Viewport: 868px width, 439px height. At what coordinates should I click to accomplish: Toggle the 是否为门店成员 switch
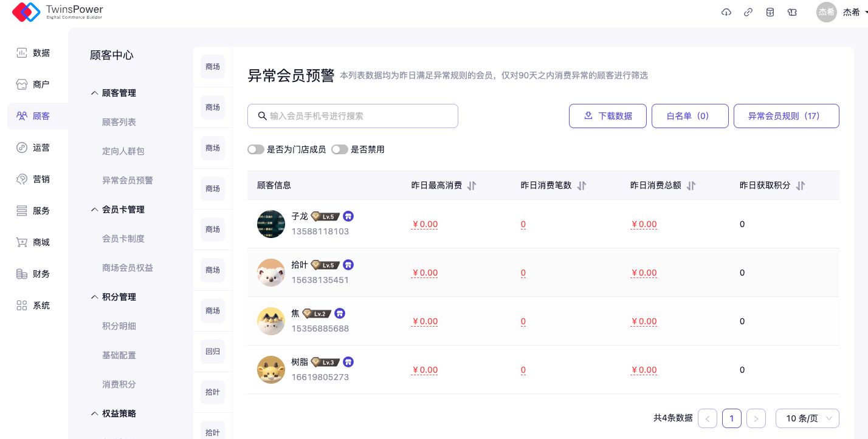pyautogui.click(x=256, y=149)
